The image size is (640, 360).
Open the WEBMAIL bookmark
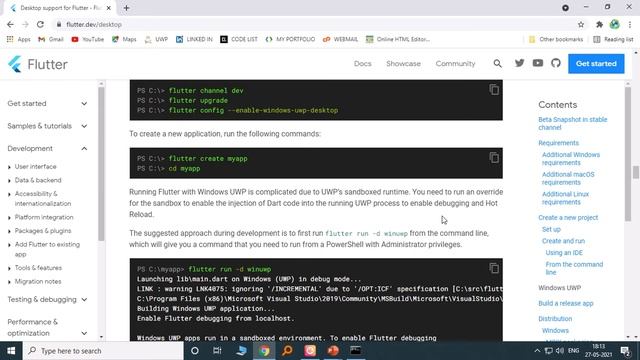[x=340, y=39]
